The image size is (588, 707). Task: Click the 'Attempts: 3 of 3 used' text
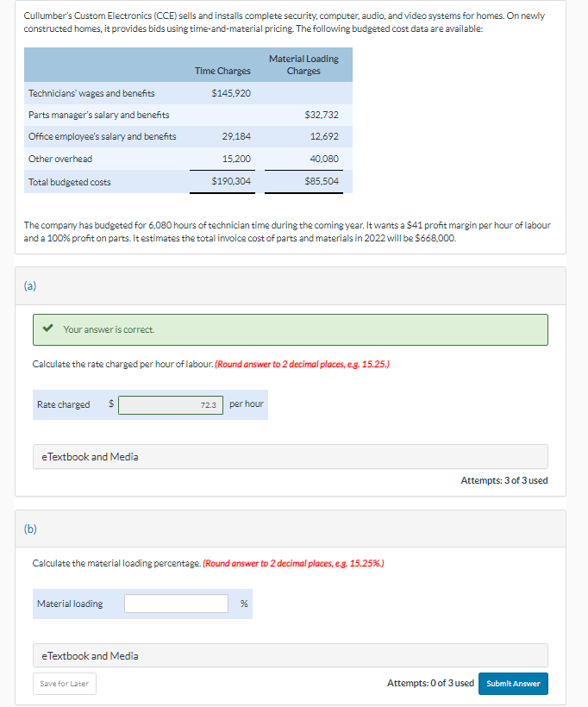(x=504, y=480)
